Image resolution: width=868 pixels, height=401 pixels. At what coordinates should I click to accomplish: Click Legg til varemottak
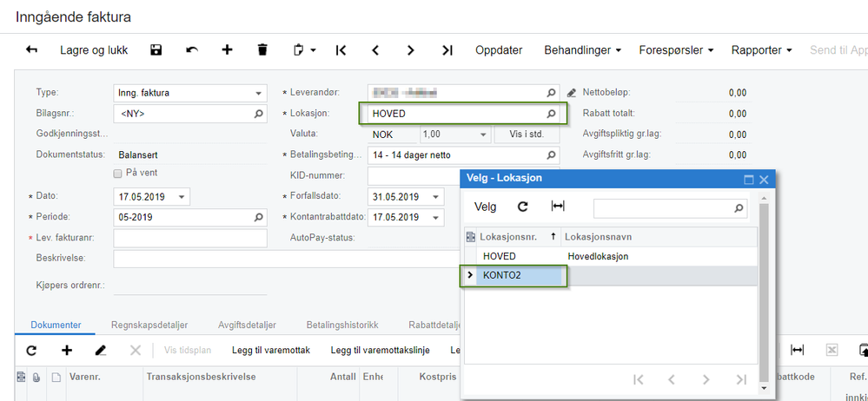(271, 350)
